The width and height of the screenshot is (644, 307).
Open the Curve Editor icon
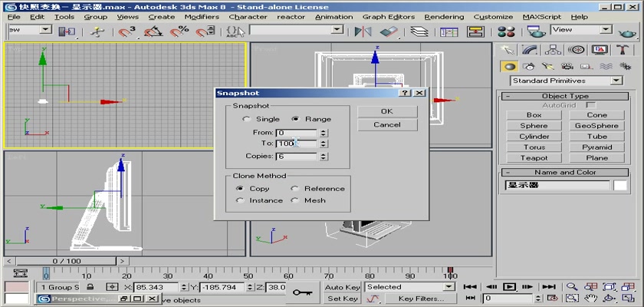coord(449,31)
